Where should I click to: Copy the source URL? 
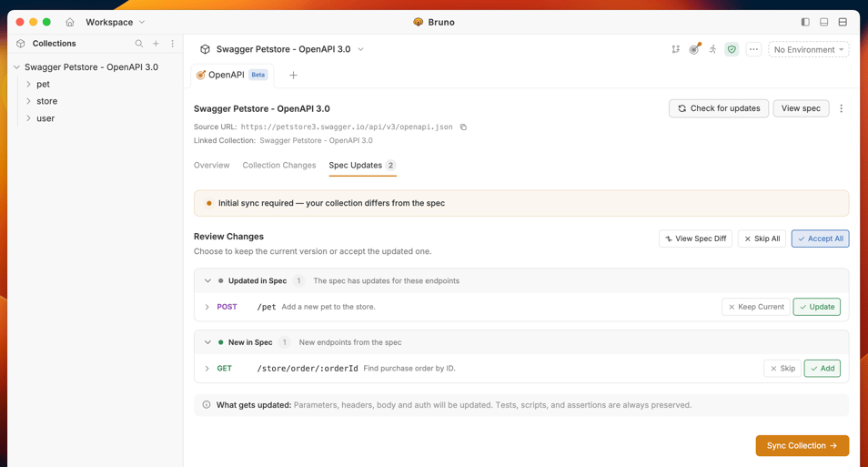pyautogui.click(x=463, y=127)
